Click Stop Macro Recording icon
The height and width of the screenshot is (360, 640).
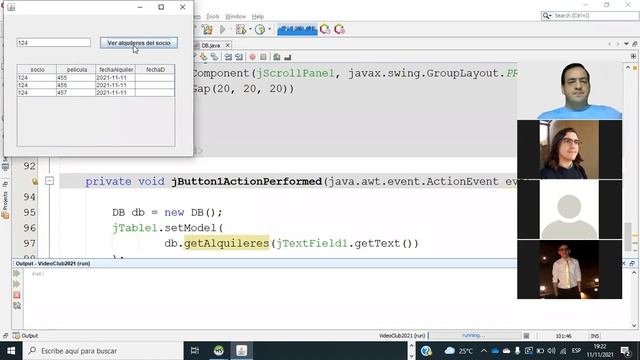tap(263, 57)
